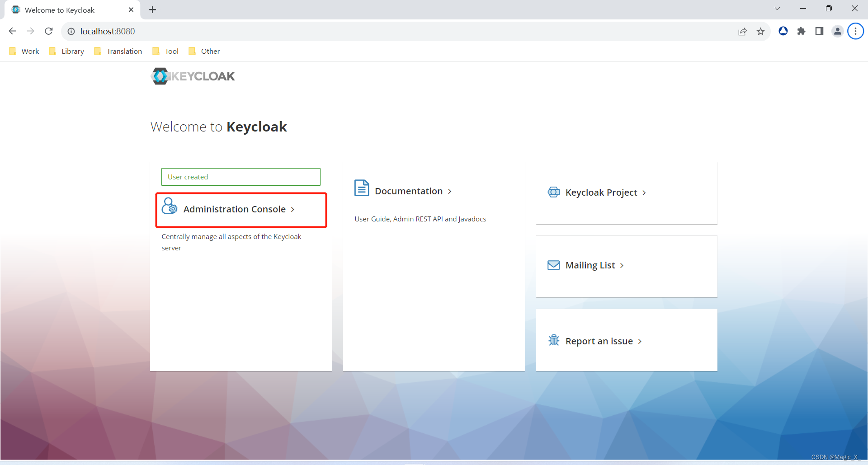868x465 pixels.
Task: Open the tab search dropdown arrow
Action: (x=777, y=9)
